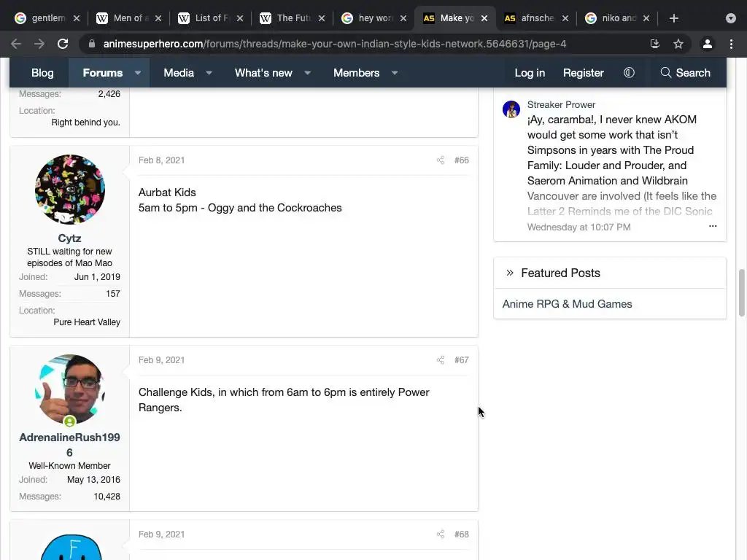Open the Streaker Prower username link
Viewport: 747px width, 560px height.
pos(561,104)
